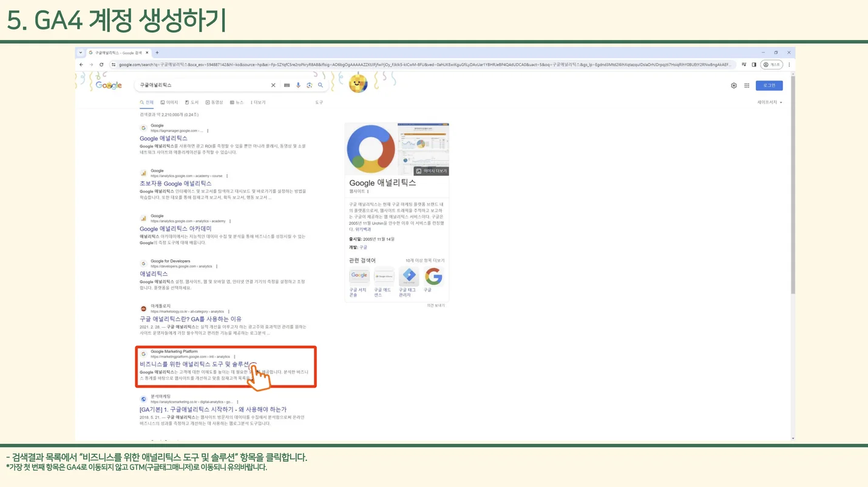The width and height of the screenshot is (868, 487).
Task: Open options for the 마케톨로지 result
Action: (229, 312)
